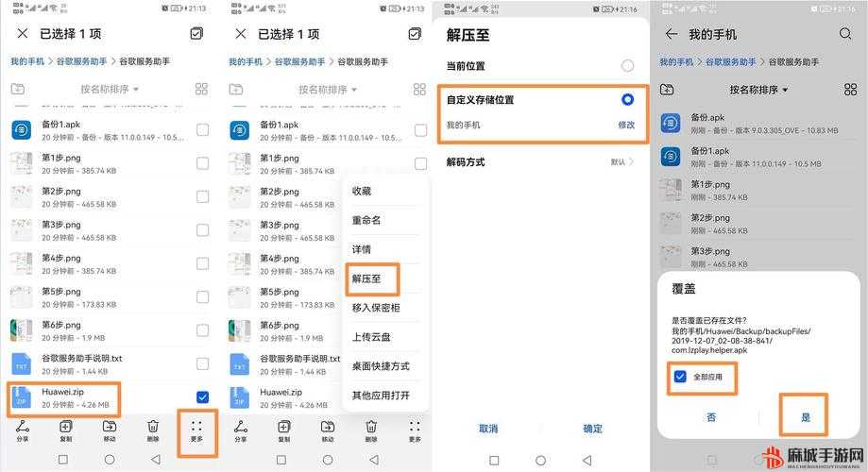The height and width of the screenshot is (472, 868).
Task: Choose 收藏 from the popup menu
Action: [x=362, y=191]
